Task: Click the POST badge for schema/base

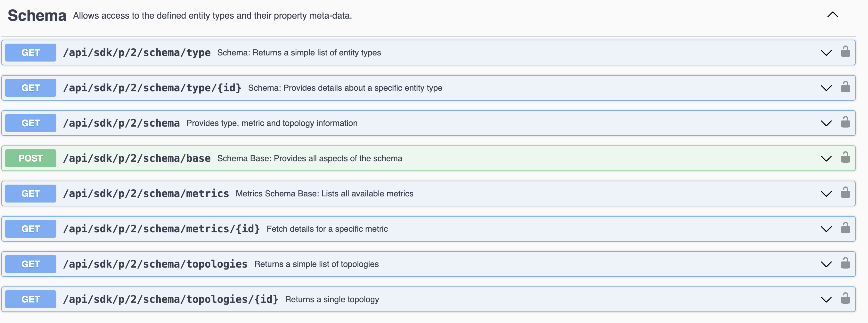Action: 31,158
